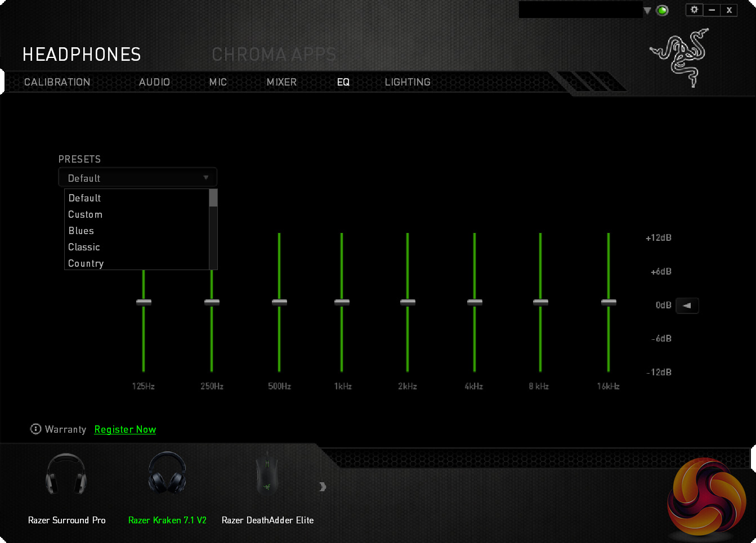Image resolution: width=756 pixels, height=543 pixels.
Task: Click the 8kHz EQ slider handle
Action: [540, 302]
